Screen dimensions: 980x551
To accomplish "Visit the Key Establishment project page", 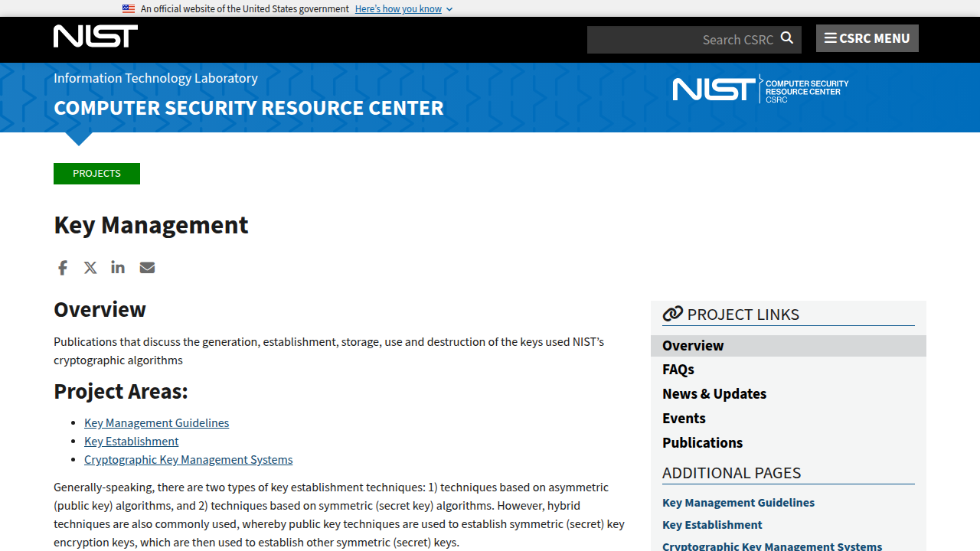I will pyautogui.click(x=131, y=441).
